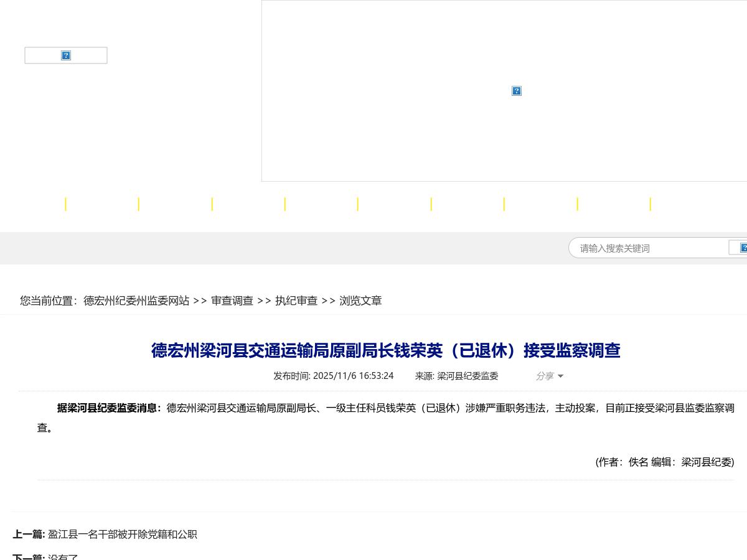747x560 pixels.
Task: Click inside the 请输入搜索关键词 search field
Action: coord(647,248)
